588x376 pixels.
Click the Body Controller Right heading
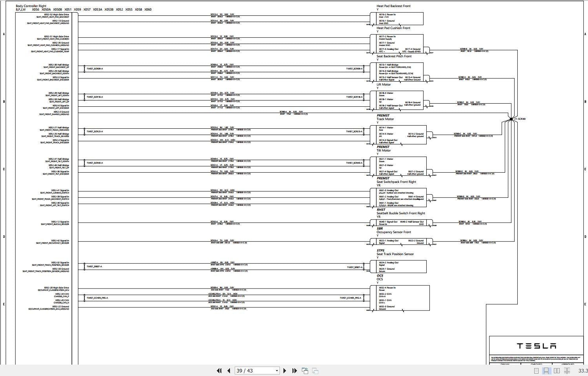click(31, 6)
